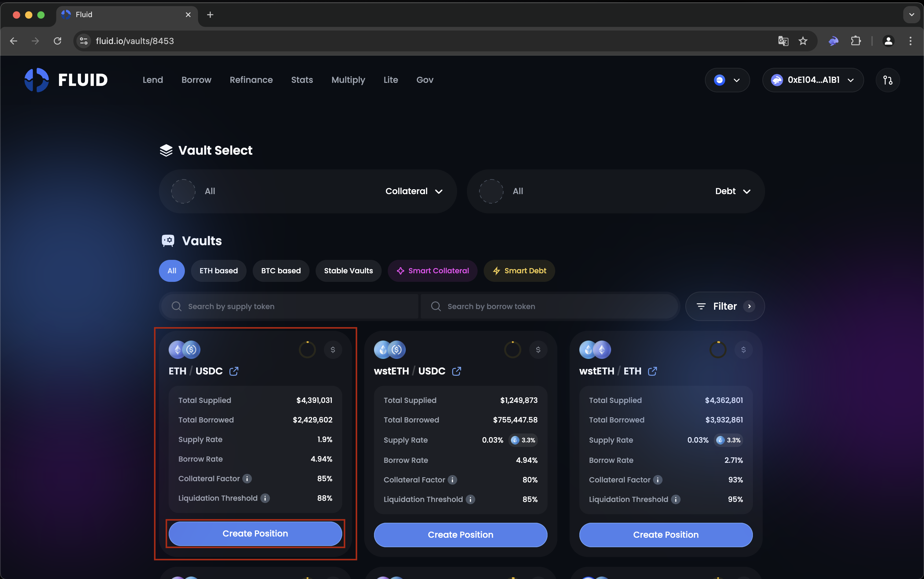The width and height of the screenshot is (924, 579).
Task: Click circular utilization ring on wstETH / ETH card
Action: point(718,350)
